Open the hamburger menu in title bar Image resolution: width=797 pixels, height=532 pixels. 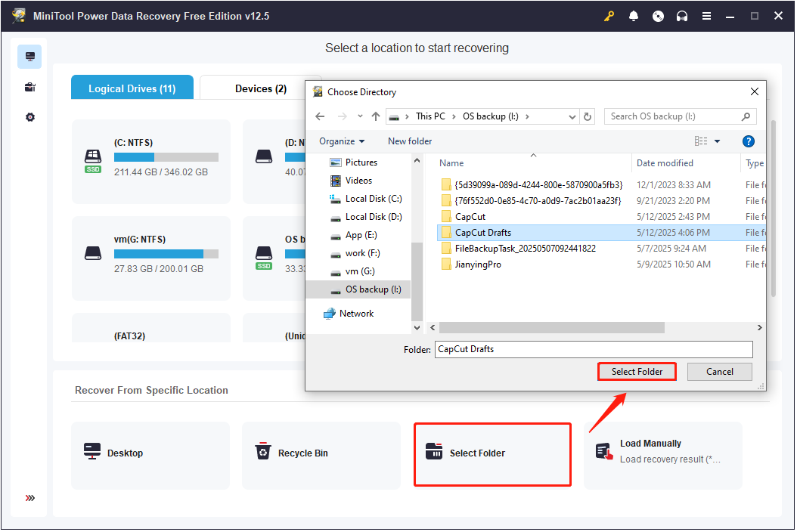click(x=706, y=16)
